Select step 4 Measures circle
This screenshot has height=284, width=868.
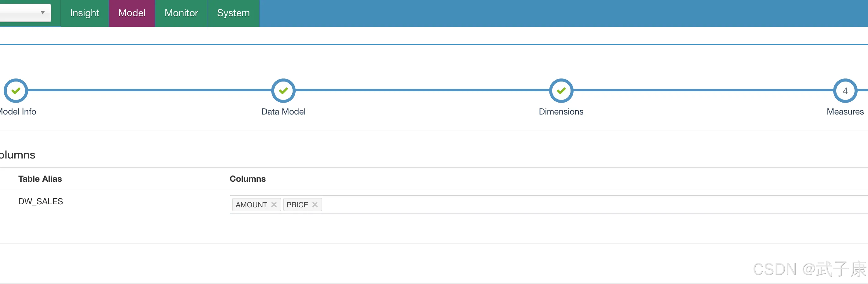pyautogui.click(x=845, y=91)
